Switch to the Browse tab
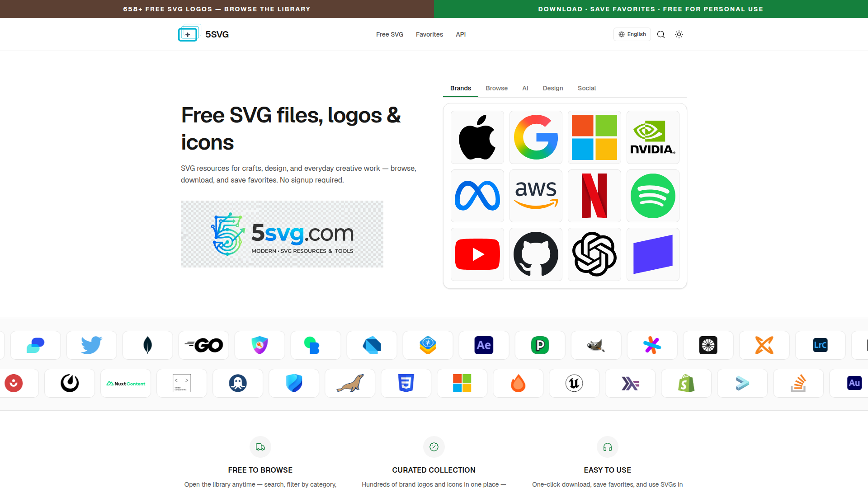 (496, 88)
